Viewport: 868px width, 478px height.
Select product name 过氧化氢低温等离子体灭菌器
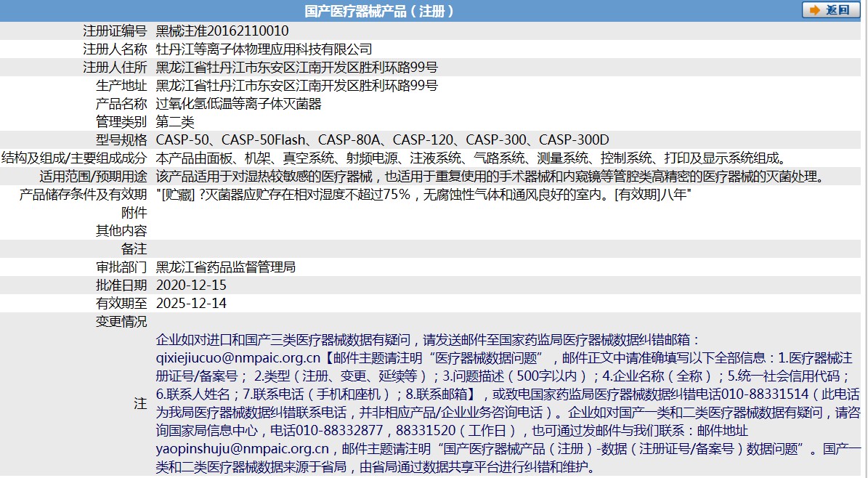coord(238,104)
